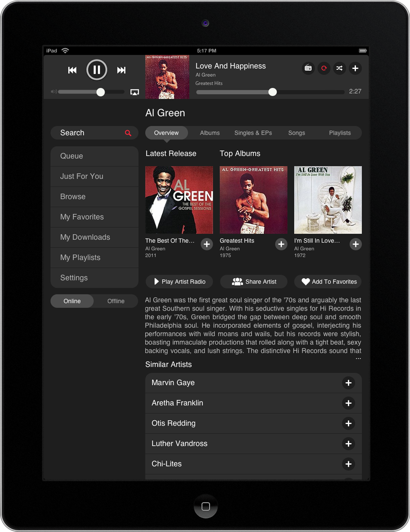
Task: Open Just For You
Action: (x=94, y=177)
